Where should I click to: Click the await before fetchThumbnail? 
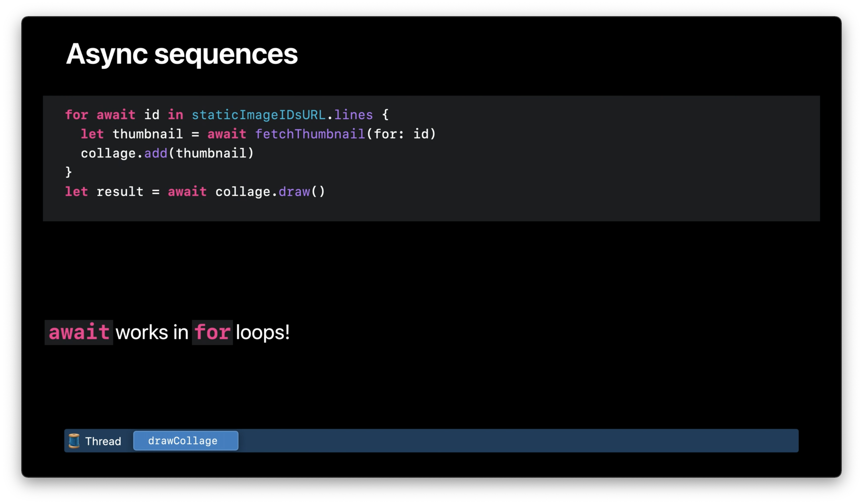click(226, 134)
